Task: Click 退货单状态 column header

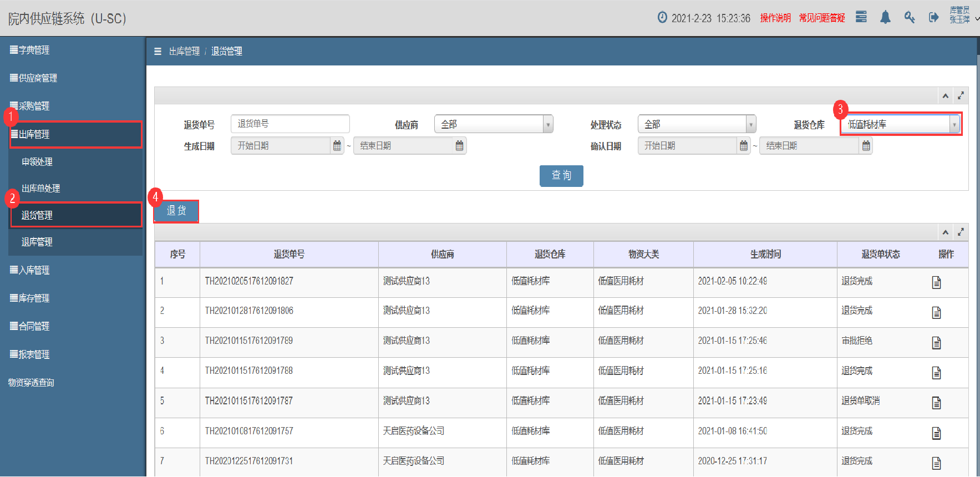Action: point(881,254)
